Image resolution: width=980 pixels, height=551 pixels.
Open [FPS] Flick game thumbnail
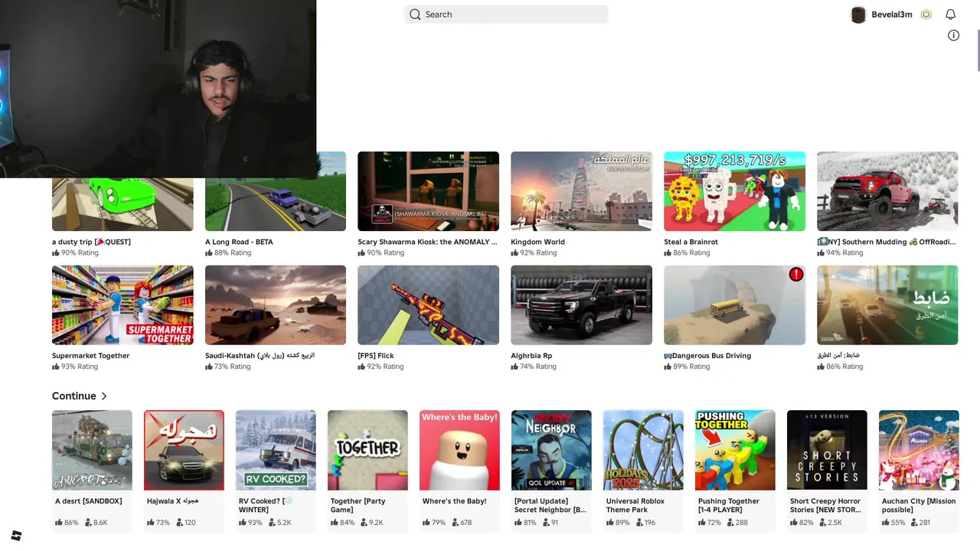tap(428, 305)
